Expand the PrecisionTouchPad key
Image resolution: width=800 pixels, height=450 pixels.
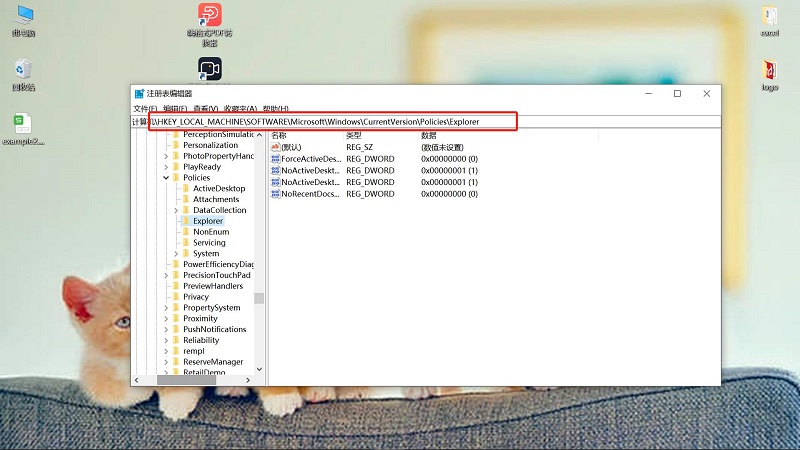166,275
